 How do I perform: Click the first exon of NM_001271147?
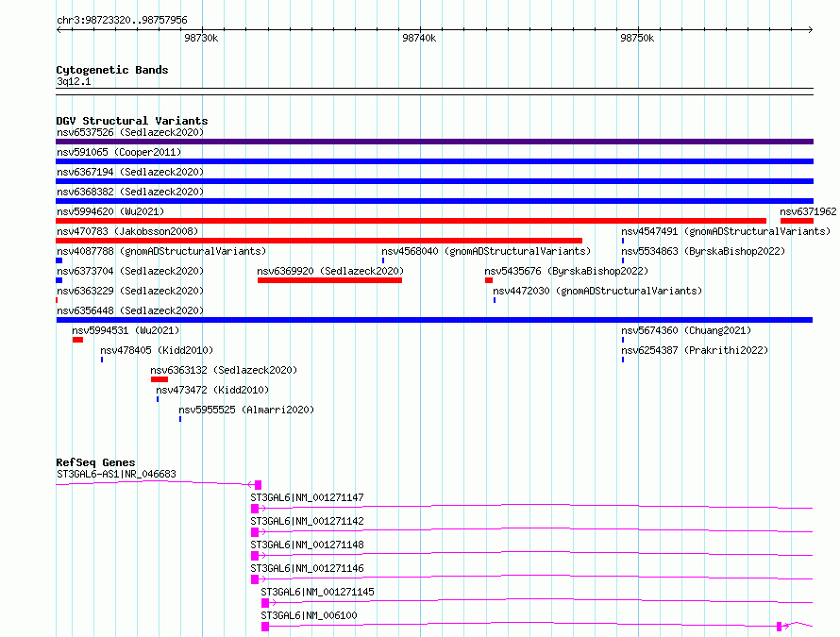255,509
